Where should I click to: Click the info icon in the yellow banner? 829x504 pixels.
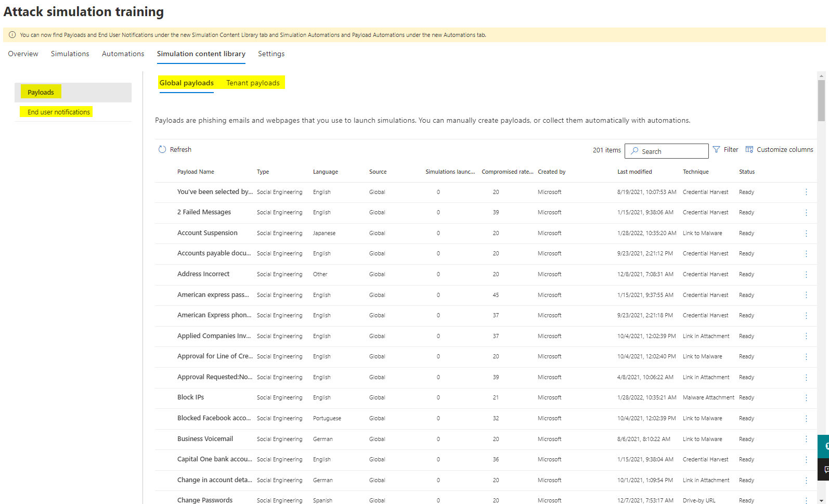tap(12, 35)
